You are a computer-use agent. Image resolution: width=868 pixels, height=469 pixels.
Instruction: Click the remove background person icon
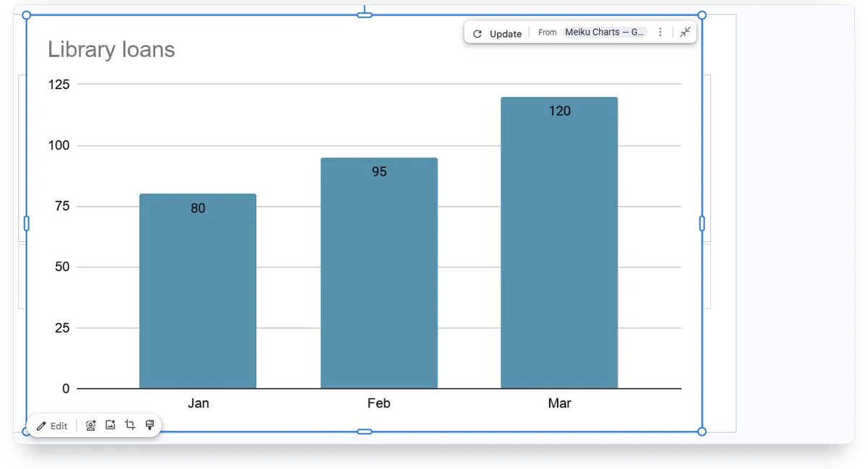click(91, 426)
